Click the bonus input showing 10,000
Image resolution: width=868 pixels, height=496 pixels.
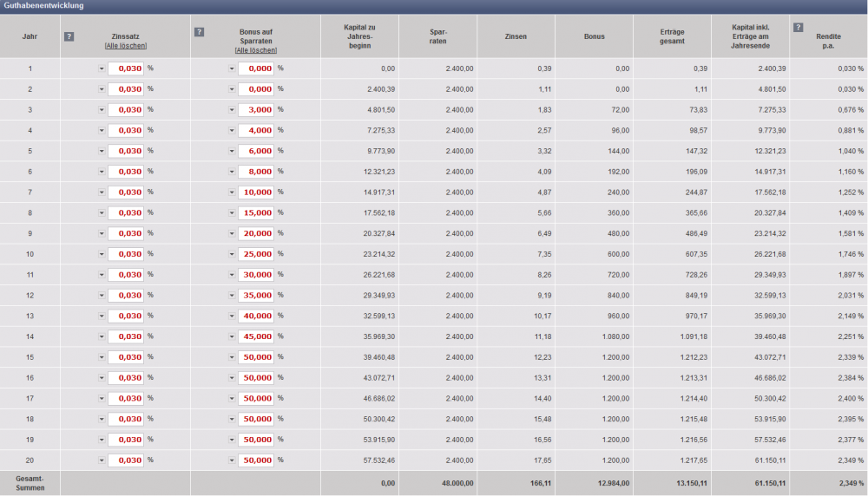[256, 193]
